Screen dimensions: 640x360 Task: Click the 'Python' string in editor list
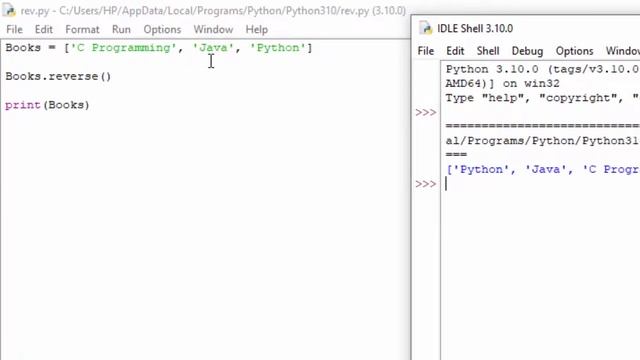(278, 48)
